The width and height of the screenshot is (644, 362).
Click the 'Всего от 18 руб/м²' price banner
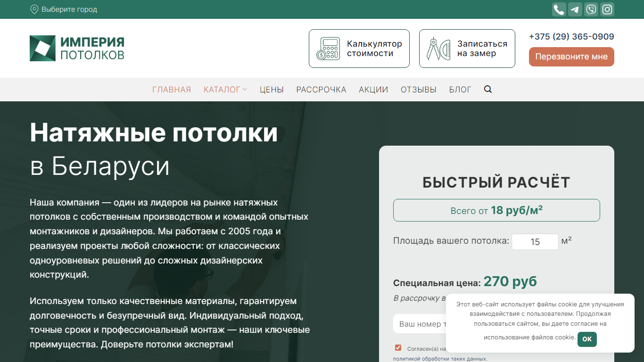tap(496, 210)
